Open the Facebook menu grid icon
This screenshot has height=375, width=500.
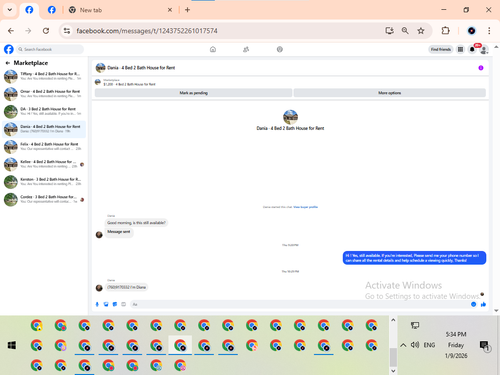tap(460, 49)
